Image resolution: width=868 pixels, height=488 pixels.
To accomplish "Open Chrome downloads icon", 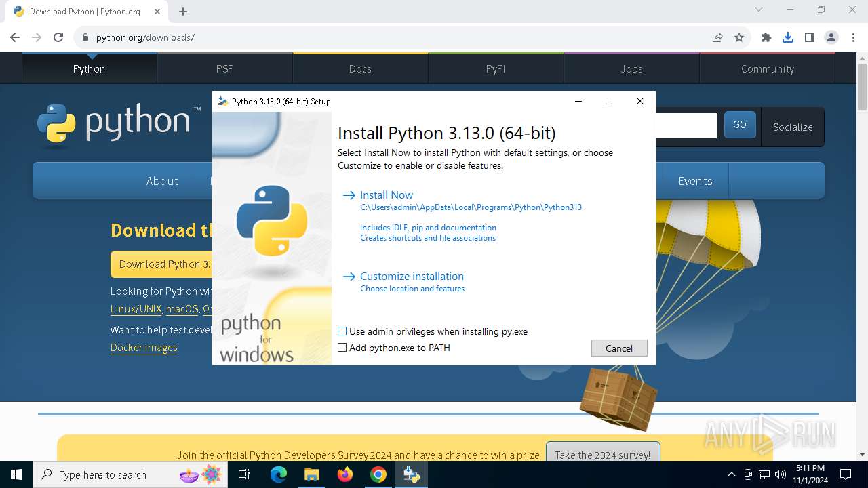I will 788,37.
